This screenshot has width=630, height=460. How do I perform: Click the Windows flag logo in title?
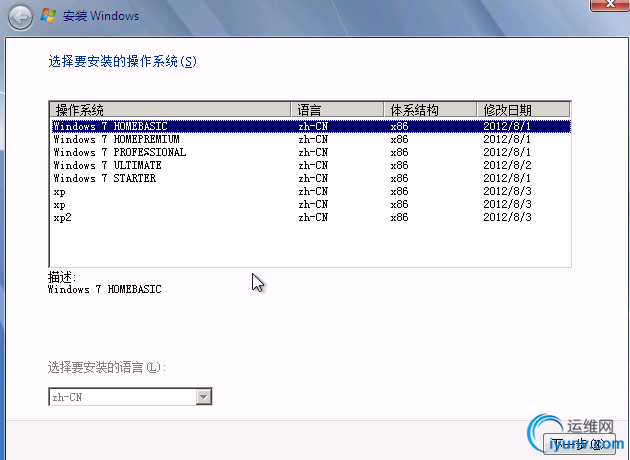(48, 15)
